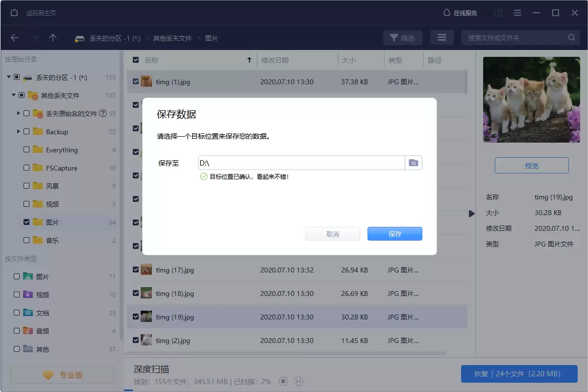Collapse the 其他丢失文件 tree node
Image resolution: width=588 pixels, height=392 pixels.
[14, 95]
